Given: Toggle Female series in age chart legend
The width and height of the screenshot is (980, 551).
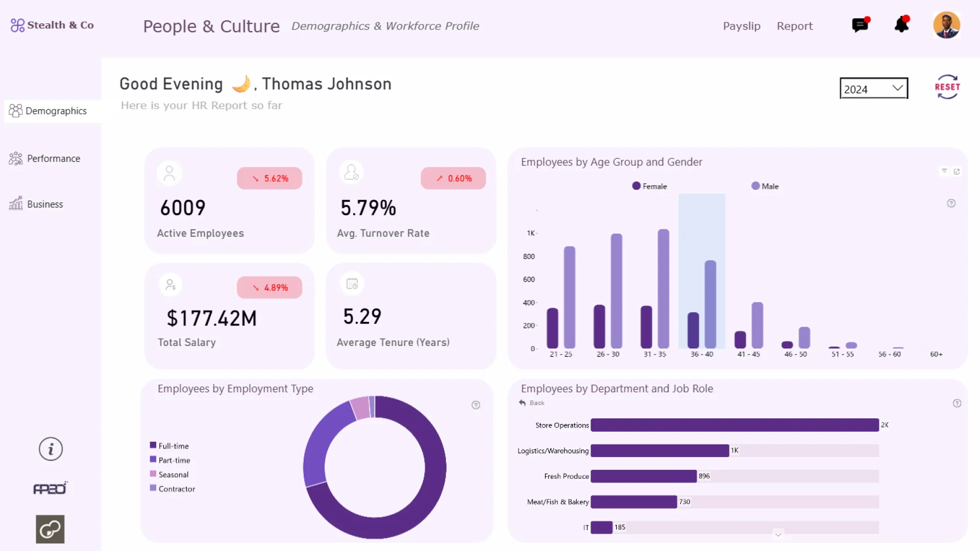Looking at the screenshot, I should coord(649,186).
